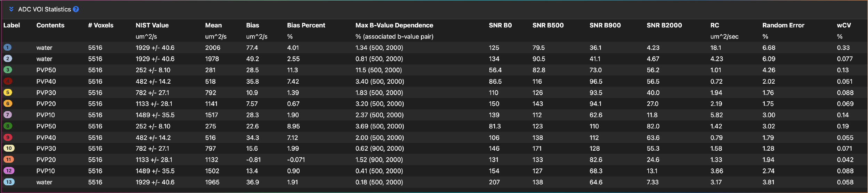Image resolution: width=868 pixels, height=193 pixels.
Task: Select the lavender label 7 badge
Action: tap(8, 115)
